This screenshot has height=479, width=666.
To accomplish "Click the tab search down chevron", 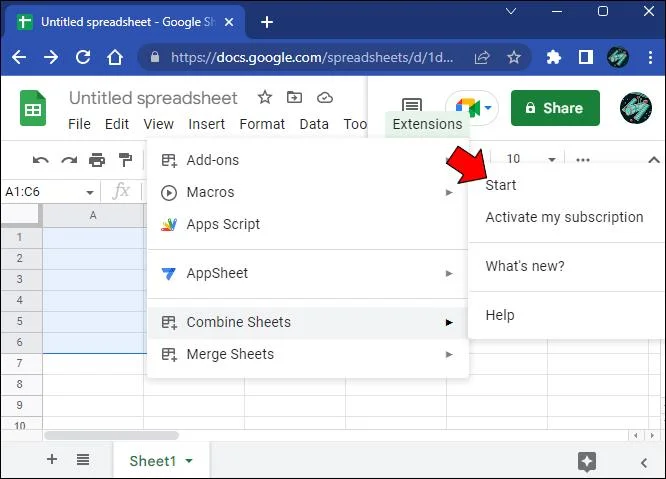I will coord(511,11).
